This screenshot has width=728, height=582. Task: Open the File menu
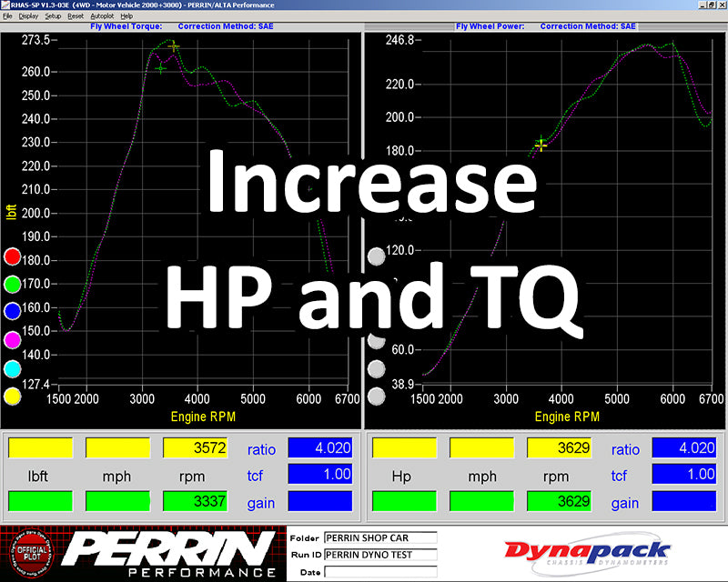pyautogui.click(x=7, y=16)
